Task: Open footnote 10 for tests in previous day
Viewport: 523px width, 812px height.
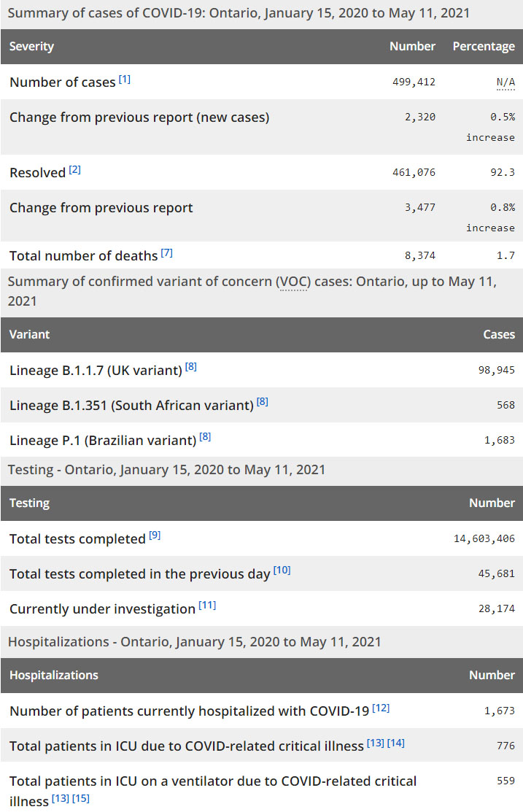Action: click(282, 571)
